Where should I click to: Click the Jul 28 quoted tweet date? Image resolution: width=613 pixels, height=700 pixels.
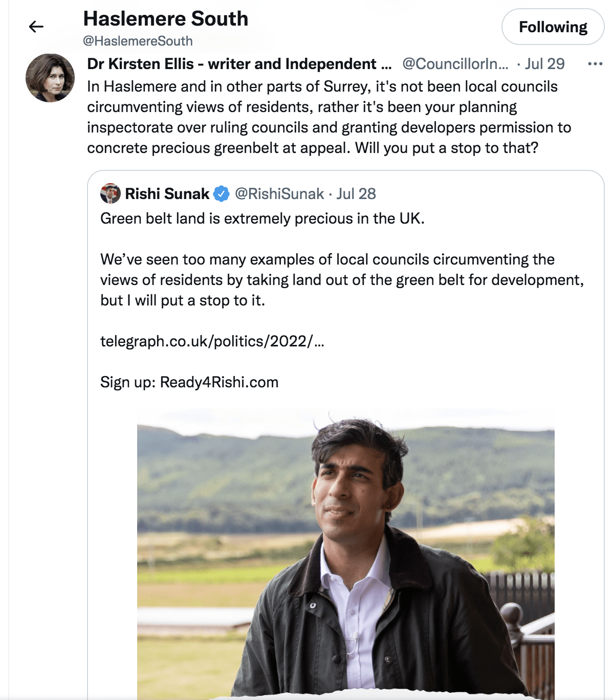tap(356, 194)
